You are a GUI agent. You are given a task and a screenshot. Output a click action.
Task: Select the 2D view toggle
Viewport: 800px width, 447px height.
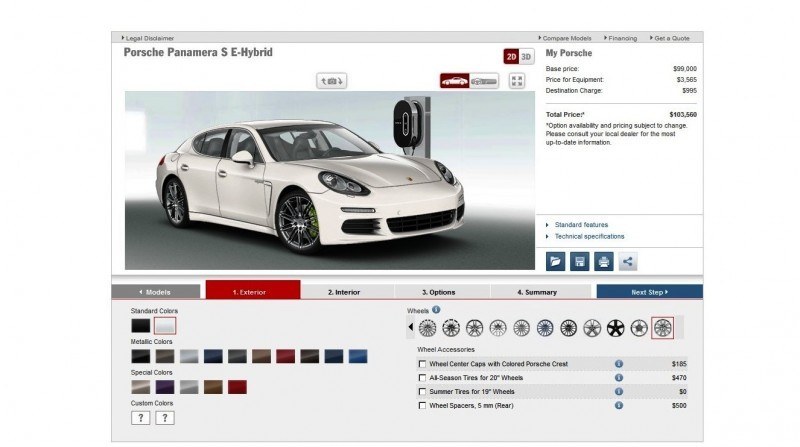pos(511,57)
